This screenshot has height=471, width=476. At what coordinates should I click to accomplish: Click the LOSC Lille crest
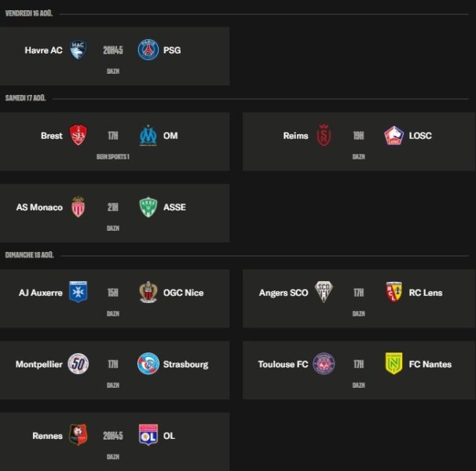pos(394,135)
